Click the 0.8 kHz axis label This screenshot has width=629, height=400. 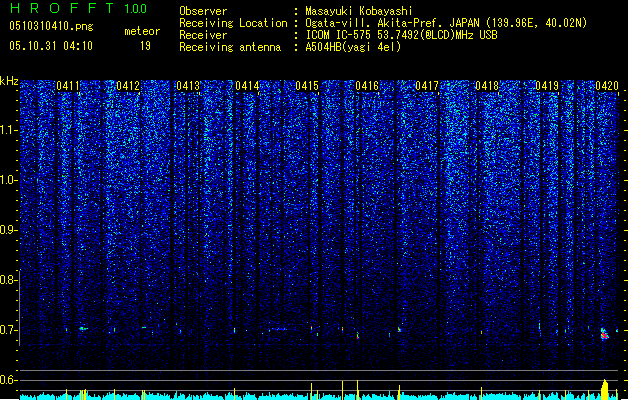pos(9,280)
